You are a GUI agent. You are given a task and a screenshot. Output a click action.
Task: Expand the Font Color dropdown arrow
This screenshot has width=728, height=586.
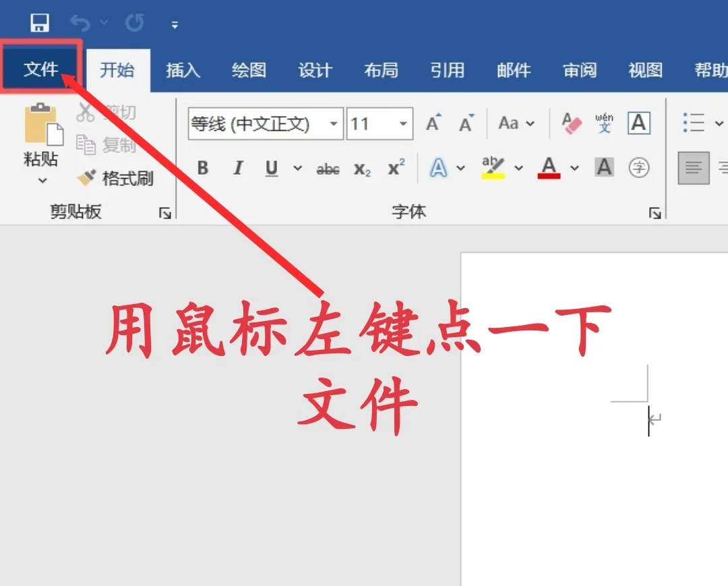pyautogui.click(x=574, y=169)
